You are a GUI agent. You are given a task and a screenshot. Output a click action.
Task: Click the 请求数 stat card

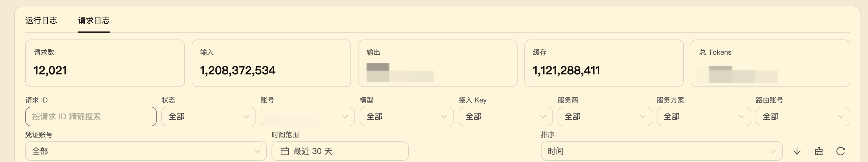point(105,63)
